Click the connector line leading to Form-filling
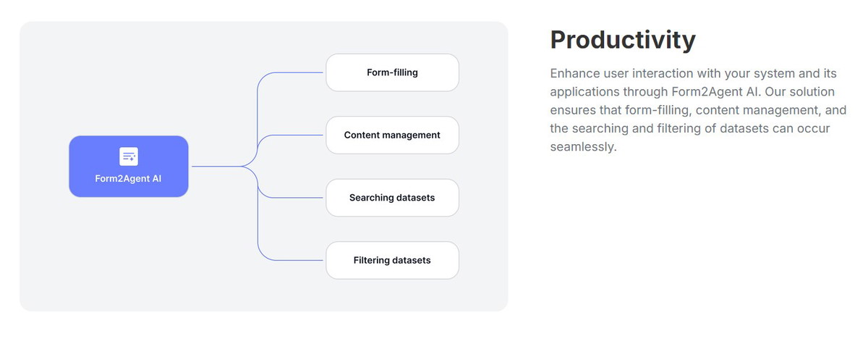Screen dimensions: 868x339 (289, 72)
